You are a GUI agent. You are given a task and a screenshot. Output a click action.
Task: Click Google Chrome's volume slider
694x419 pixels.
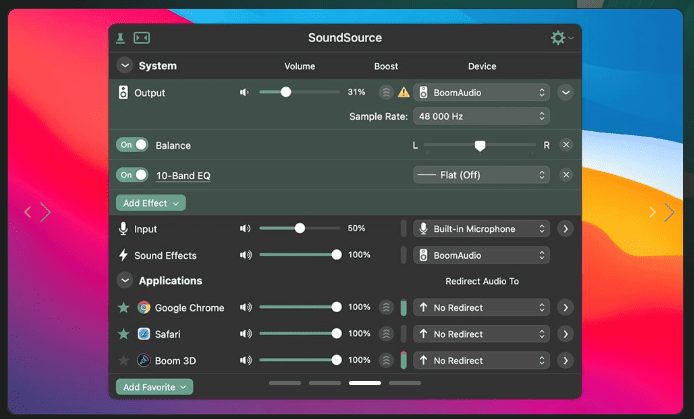click(x=301, y=307)
